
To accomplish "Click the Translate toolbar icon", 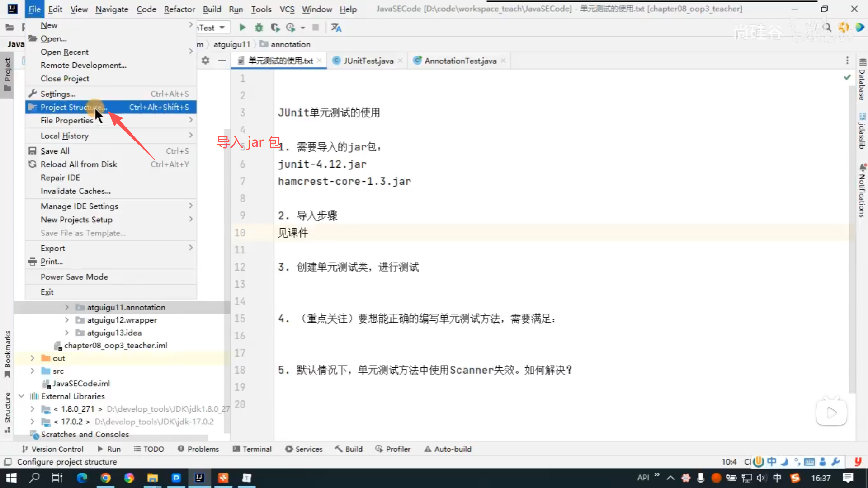I will tap(336, 28).
